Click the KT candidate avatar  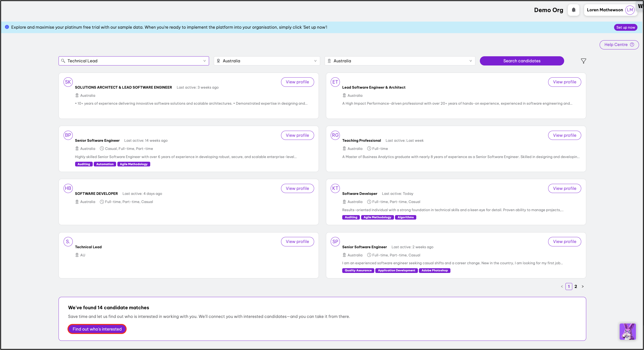[x=335, y=188]
